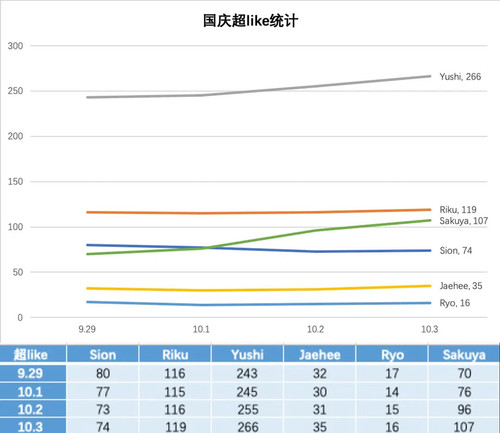Click the 300 y-axis label
The image size is (500, 433).
15,46
